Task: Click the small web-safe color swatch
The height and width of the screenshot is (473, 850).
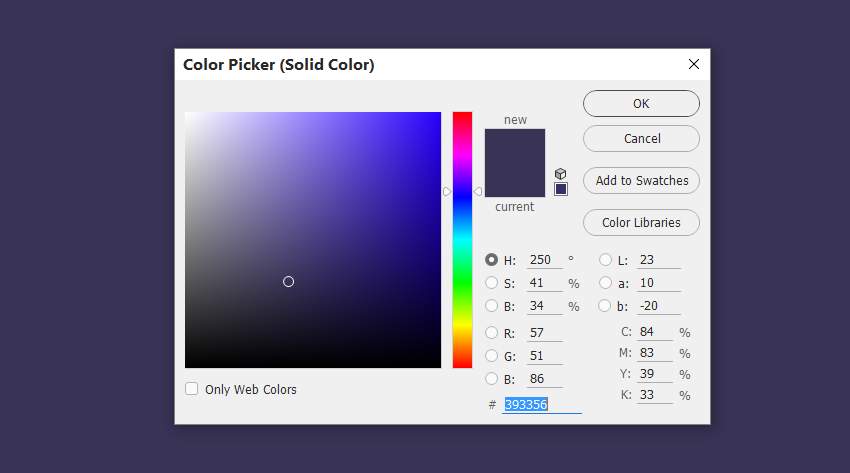Action: [560, 189]
